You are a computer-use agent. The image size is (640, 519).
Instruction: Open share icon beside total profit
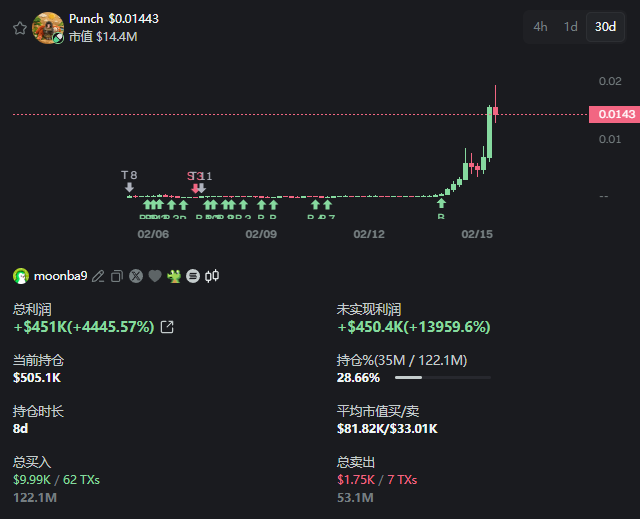(x=167, y=327)
